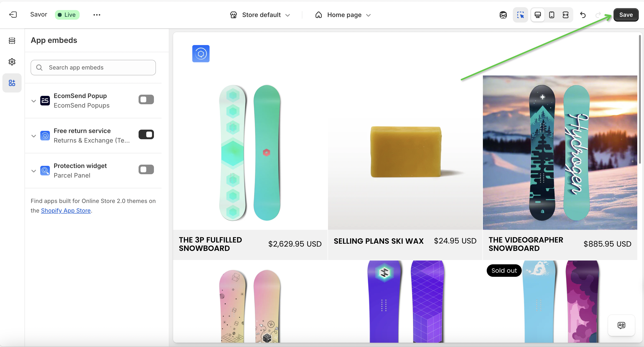Click the undo arrow icon
644x347 pixels.
coord(583,15)
